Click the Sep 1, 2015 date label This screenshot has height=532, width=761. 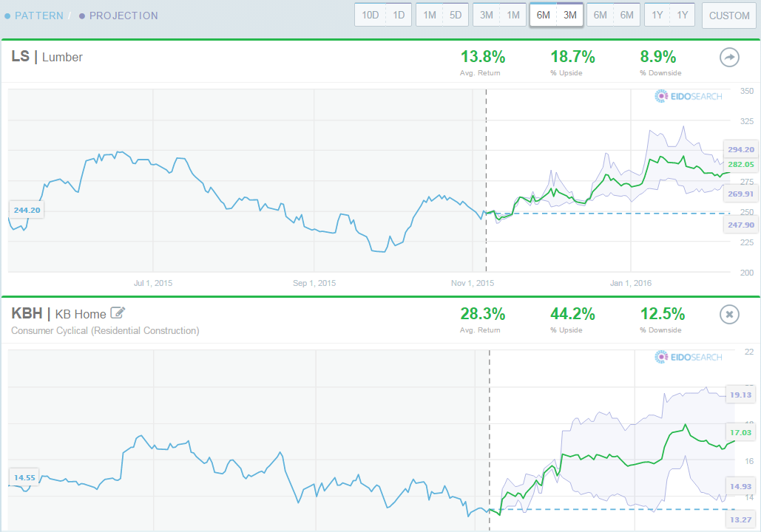tap(314, 283)
